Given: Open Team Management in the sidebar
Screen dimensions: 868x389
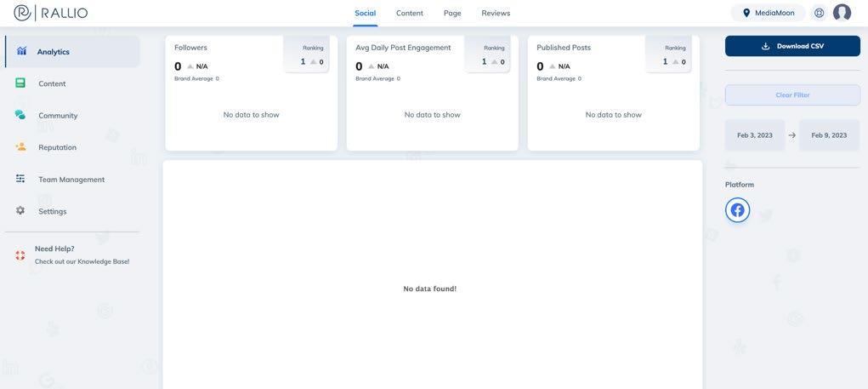Looking at the screenshot, I should click(72, 180).
